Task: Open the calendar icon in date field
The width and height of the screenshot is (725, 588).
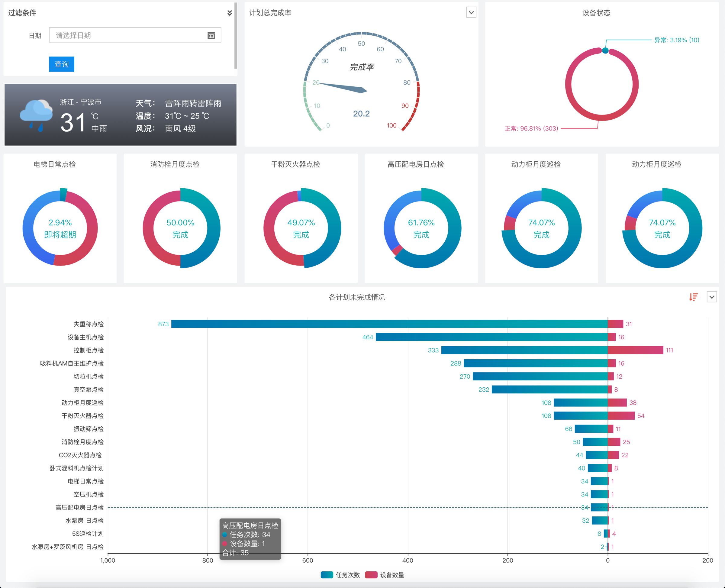Action: (x=211, y=35)
